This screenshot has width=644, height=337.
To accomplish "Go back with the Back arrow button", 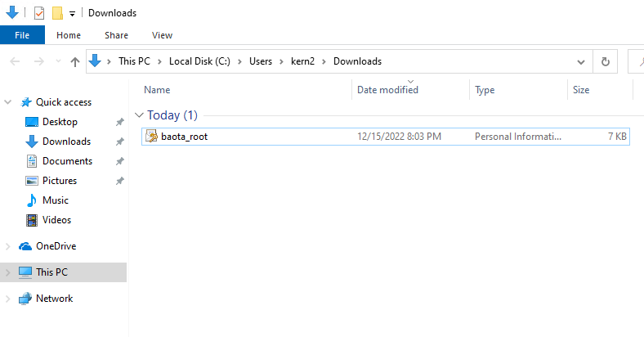I will [x=15, y=61].
